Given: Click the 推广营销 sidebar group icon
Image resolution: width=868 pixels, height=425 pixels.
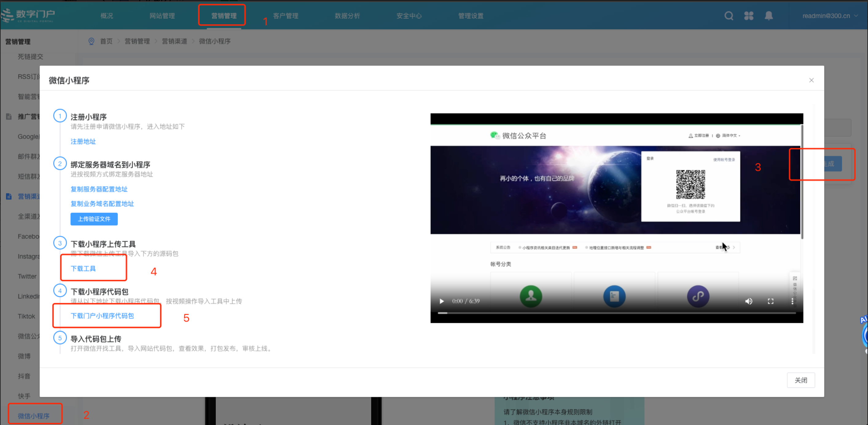Looking at the screenshot, I should [9, 116].
